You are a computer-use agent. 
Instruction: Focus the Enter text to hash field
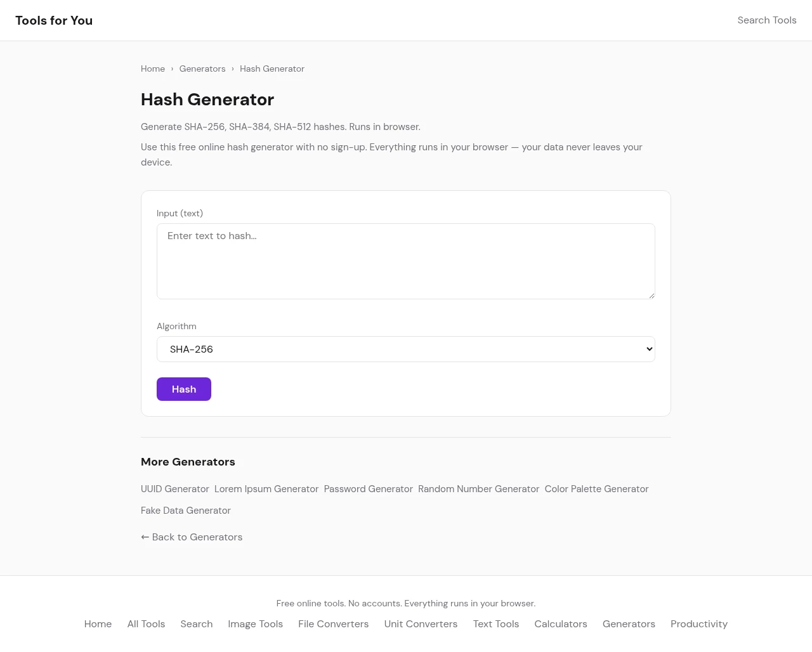405,261
